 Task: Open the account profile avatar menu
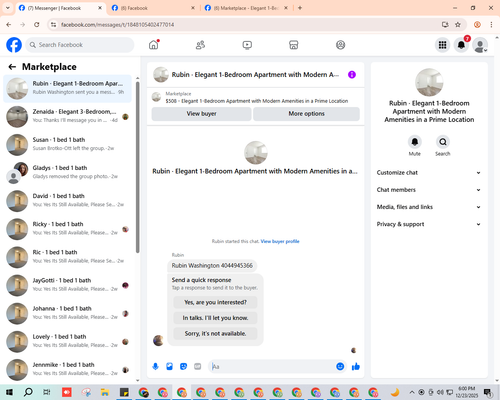click(x=480, y=45)
